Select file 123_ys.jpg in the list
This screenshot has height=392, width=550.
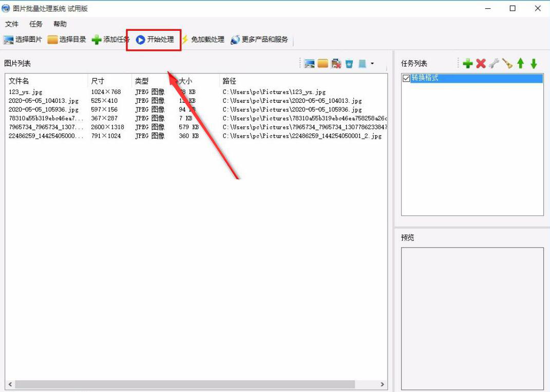(25, 92)
